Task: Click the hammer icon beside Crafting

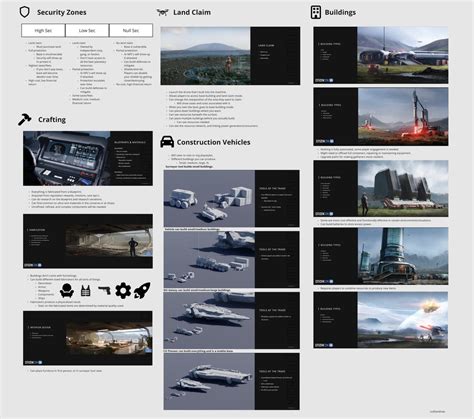Action: coord(25,119)
